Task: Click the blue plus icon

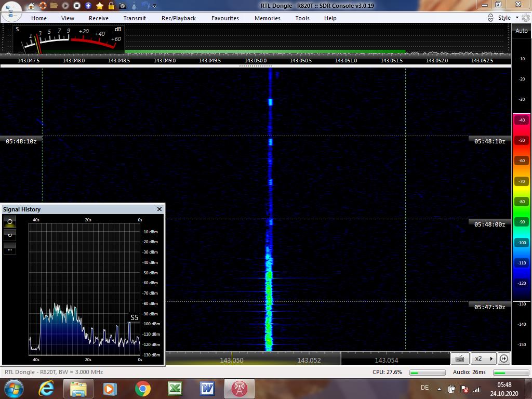Action: (x=88, y=6)
